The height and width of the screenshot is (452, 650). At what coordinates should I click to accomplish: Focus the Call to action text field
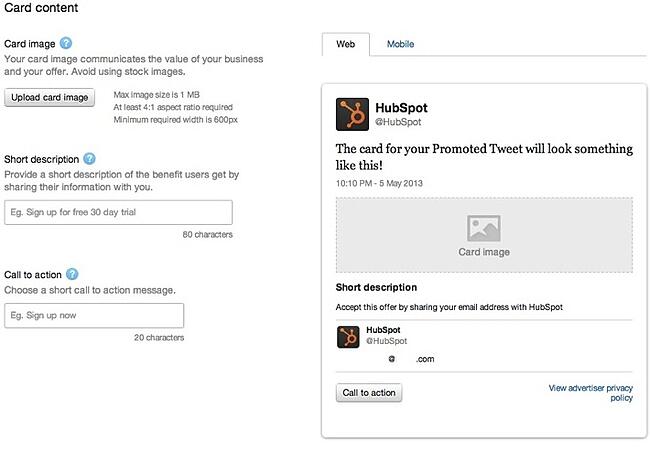(94, 316)
